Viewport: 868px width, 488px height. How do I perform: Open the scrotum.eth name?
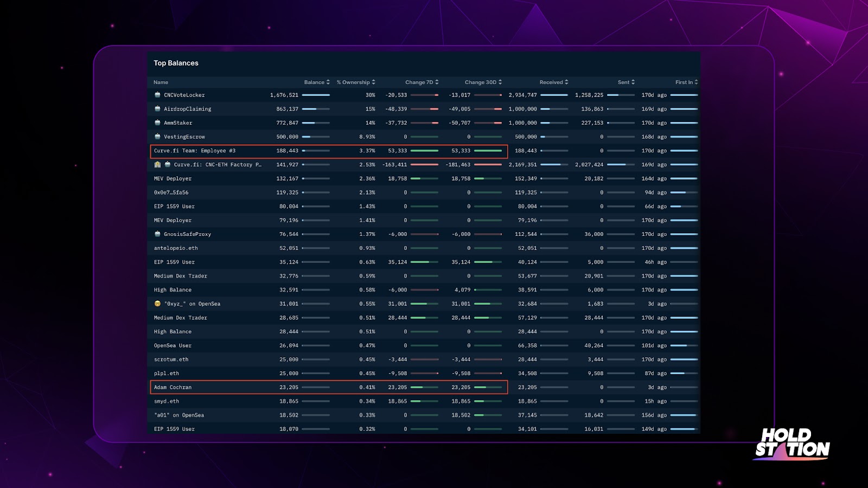(x=171, y=359)
